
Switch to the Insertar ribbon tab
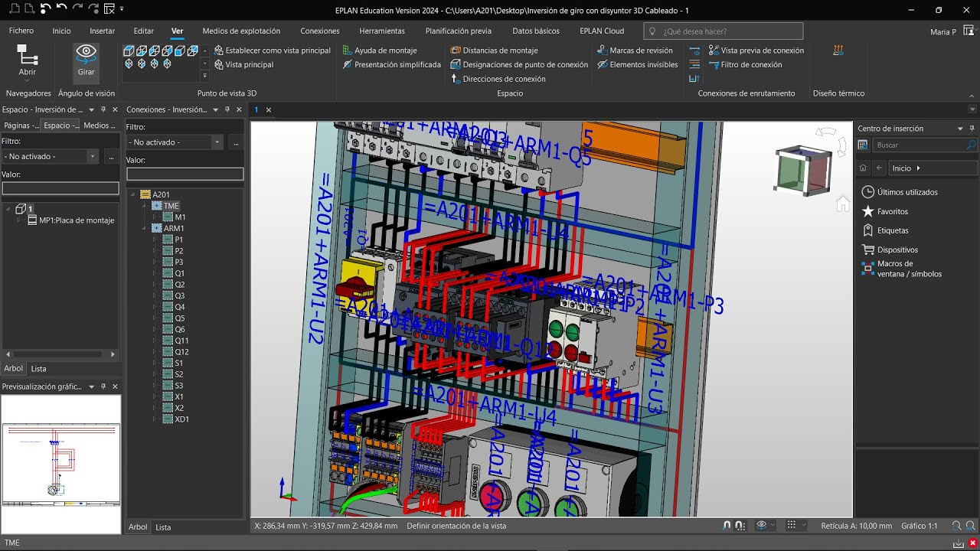[x=103, y=31]
